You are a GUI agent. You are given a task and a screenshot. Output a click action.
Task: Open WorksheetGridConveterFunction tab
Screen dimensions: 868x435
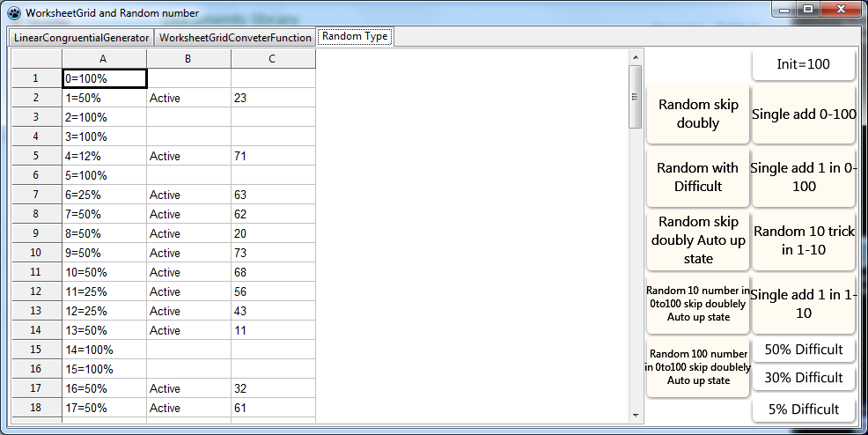pyautogui.click(x=235, y=38)
